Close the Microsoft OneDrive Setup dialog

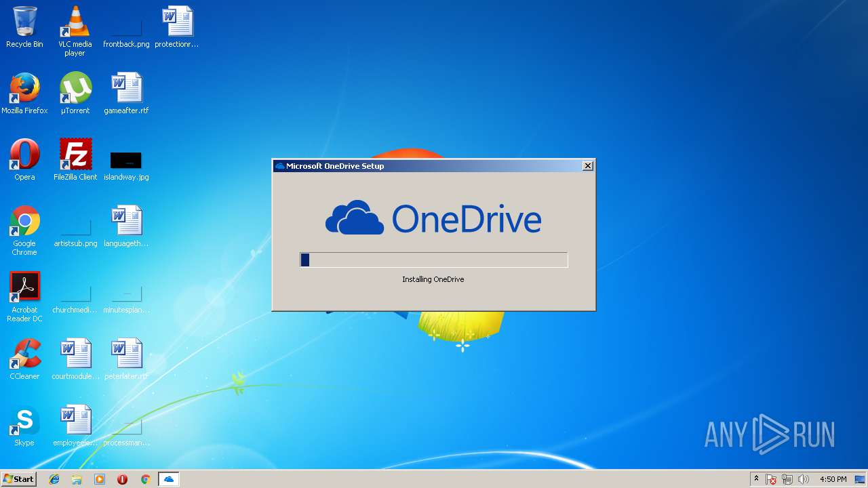[588, 165]
